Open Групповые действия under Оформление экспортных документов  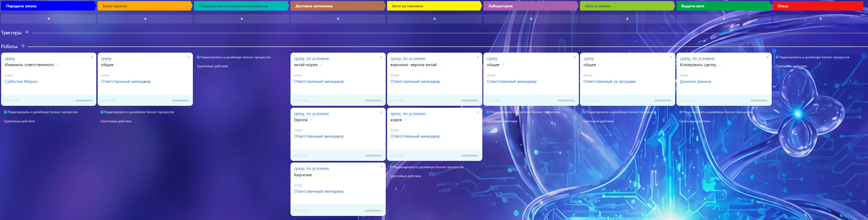[x=212, y=66]
